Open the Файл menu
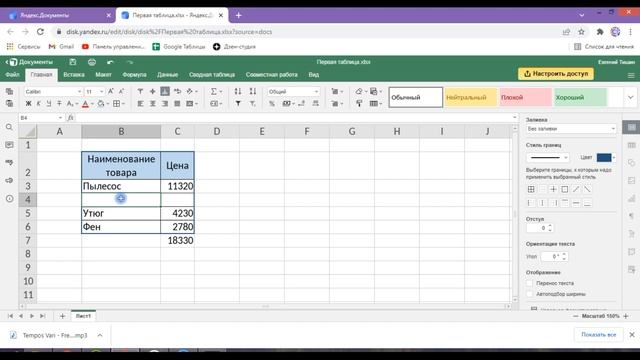The image size is (640, 360). [12, 75]
